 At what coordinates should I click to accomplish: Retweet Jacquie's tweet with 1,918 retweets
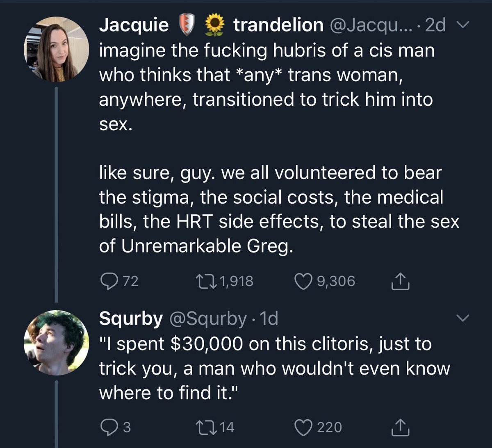click(x=205, y=281)
